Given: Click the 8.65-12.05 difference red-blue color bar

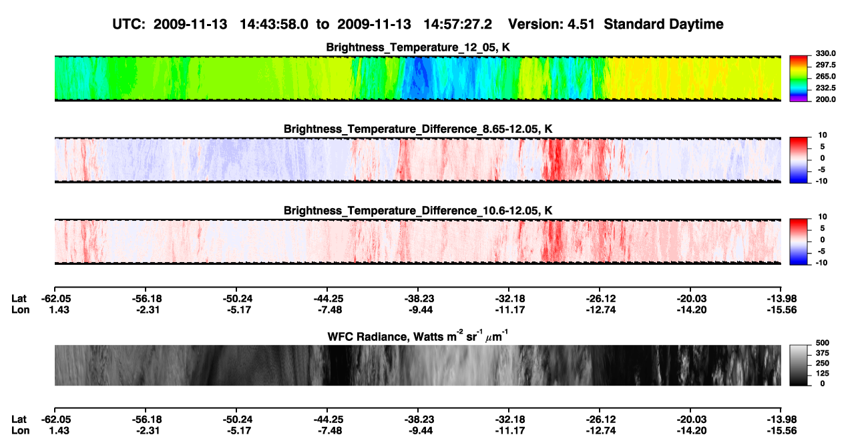Looking at the screenshot, I should pos(799,159).
